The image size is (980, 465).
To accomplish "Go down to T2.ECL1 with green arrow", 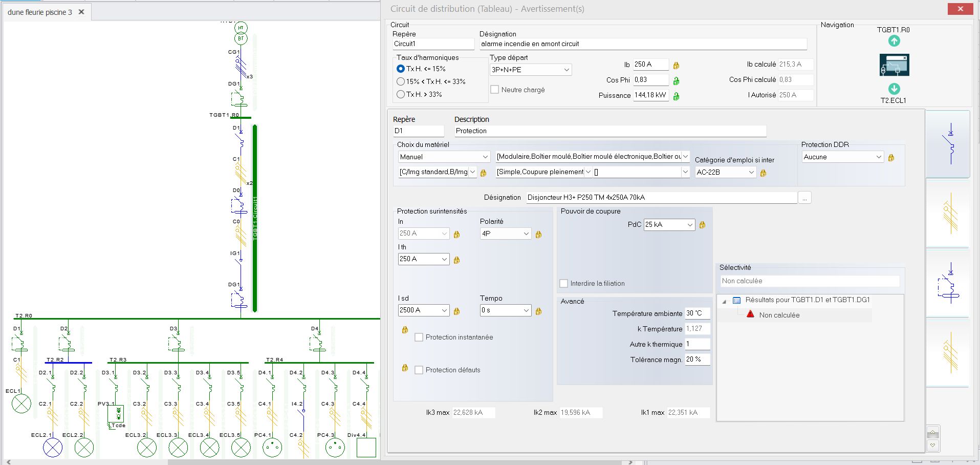I will (x=894, y=89).
